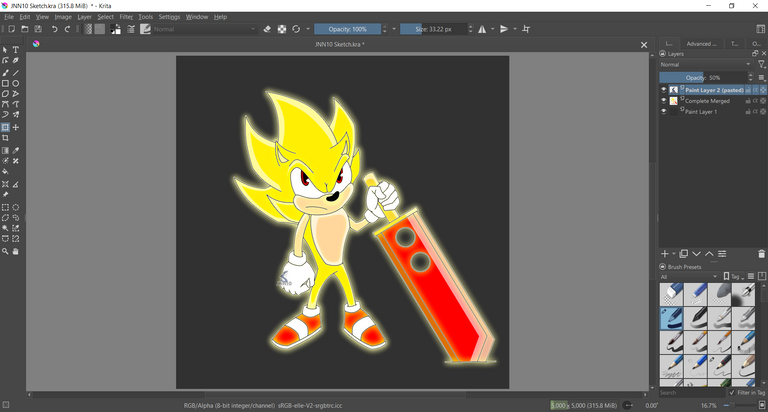Select the Rectangular Selection tool
Viewport: 768px width, 412px height.
pyautogui.click(x=5, y=207)
